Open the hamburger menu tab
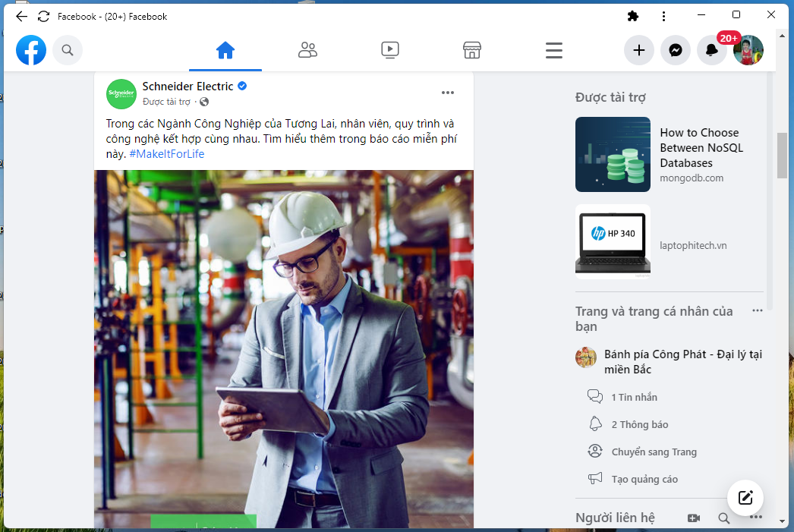The image size is (794, 532). tap(554, 50)
